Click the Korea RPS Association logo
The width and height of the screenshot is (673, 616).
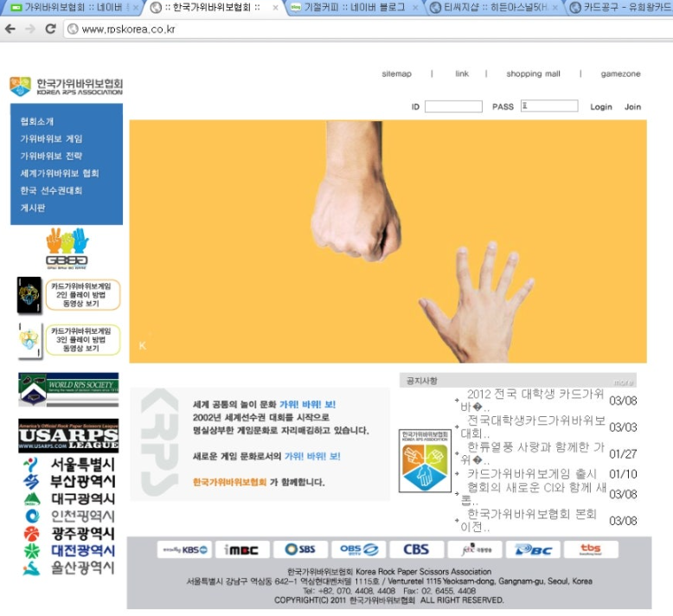[66, 87]
